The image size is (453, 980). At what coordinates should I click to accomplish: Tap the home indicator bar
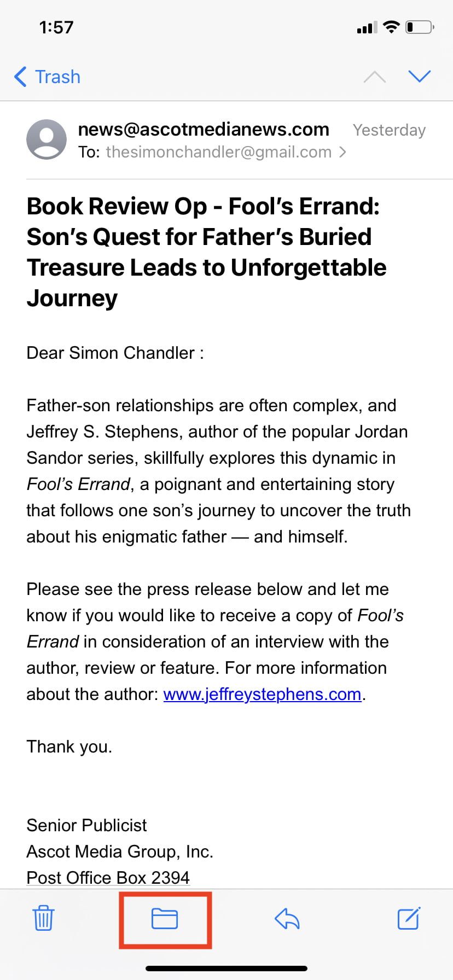[226, 969]
